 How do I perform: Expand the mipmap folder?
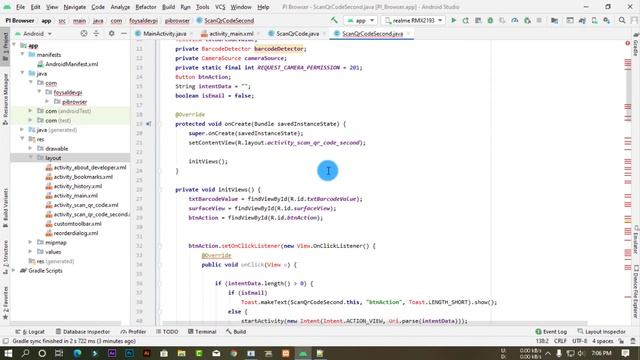click(x=30, y=242)
